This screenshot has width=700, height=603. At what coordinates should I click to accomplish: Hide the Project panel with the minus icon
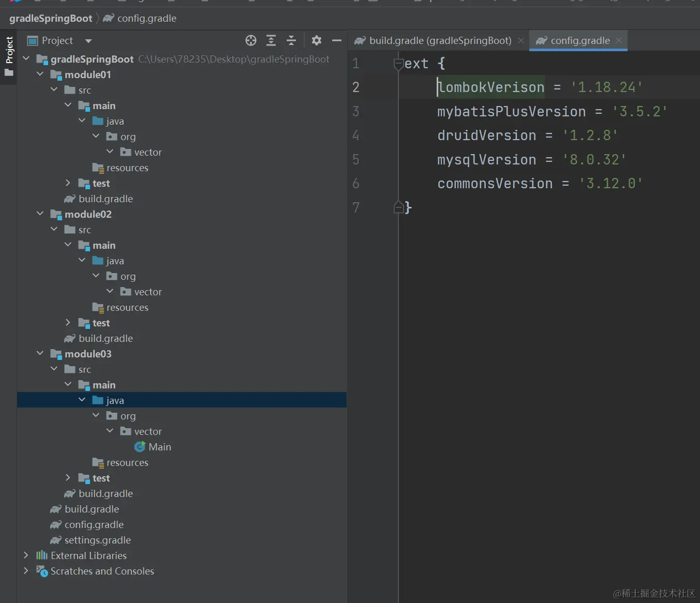coord(336,40)
